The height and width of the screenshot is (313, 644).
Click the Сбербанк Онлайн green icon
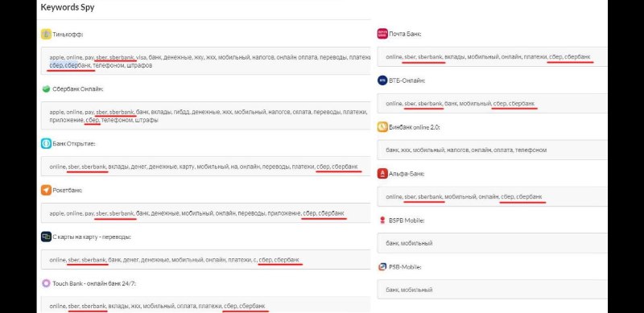pos(46,89)
